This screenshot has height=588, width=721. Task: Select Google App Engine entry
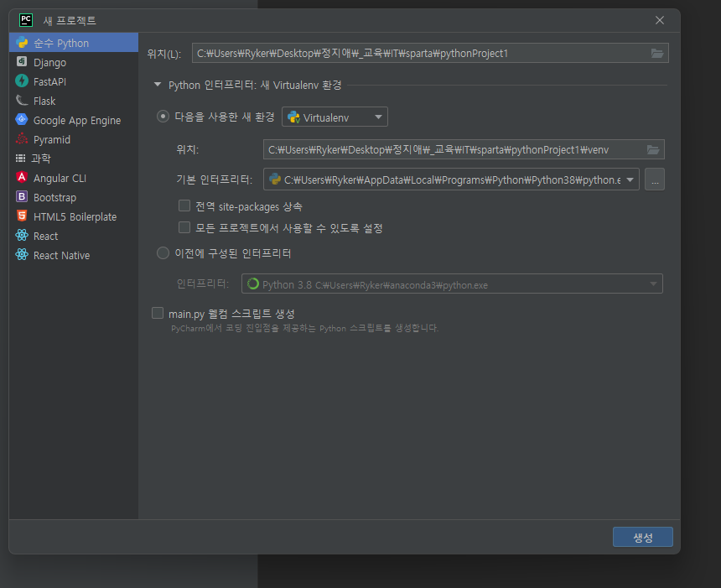(74, 120)
